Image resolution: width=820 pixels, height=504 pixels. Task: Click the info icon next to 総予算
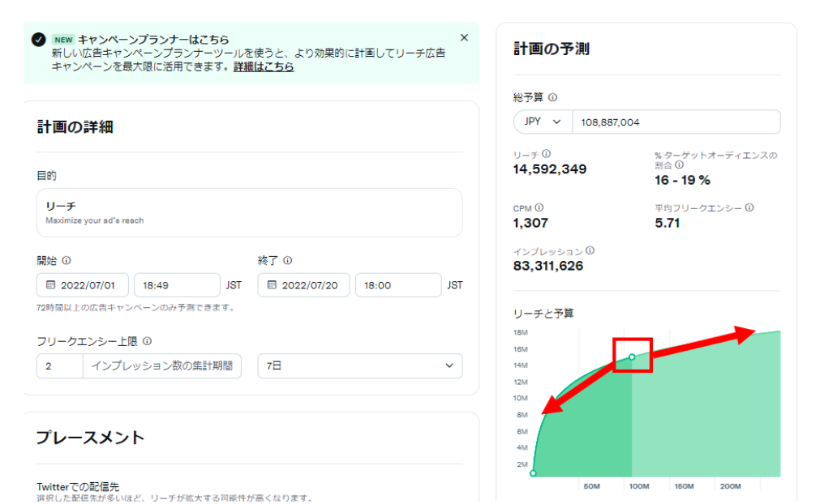point(552,97)
